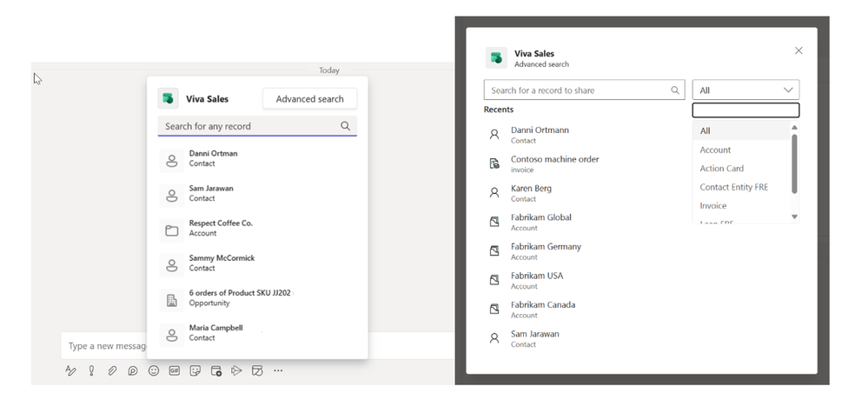Select the Fabrikam Germany account name
Screen dimensions: 868x393
pyautogui.click(x=546, y=247)
